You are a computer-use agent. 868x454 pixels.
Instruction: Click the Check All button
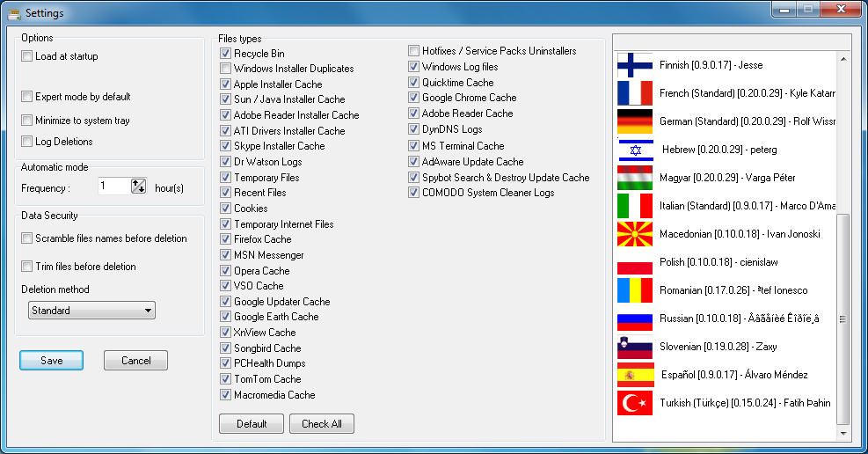[322, 423]
